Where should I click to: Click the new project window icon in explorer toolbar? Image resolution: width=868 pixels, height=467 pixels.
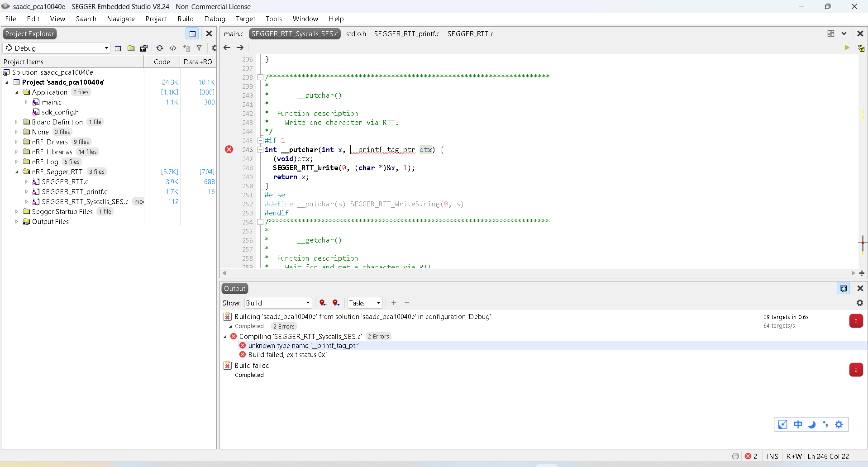tap(118, 48)
